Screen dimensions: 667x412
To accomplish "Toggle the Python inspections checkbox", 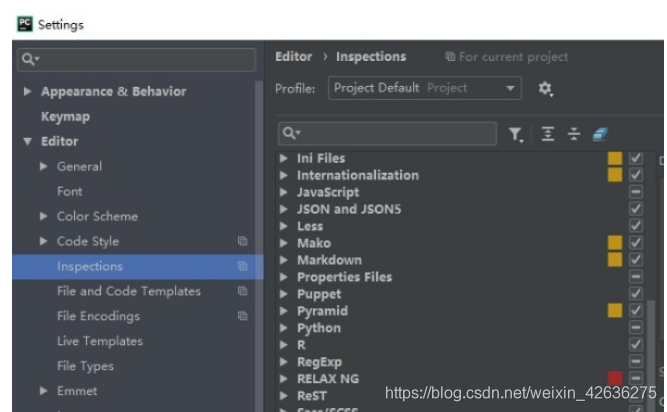I will click(636, 327).
